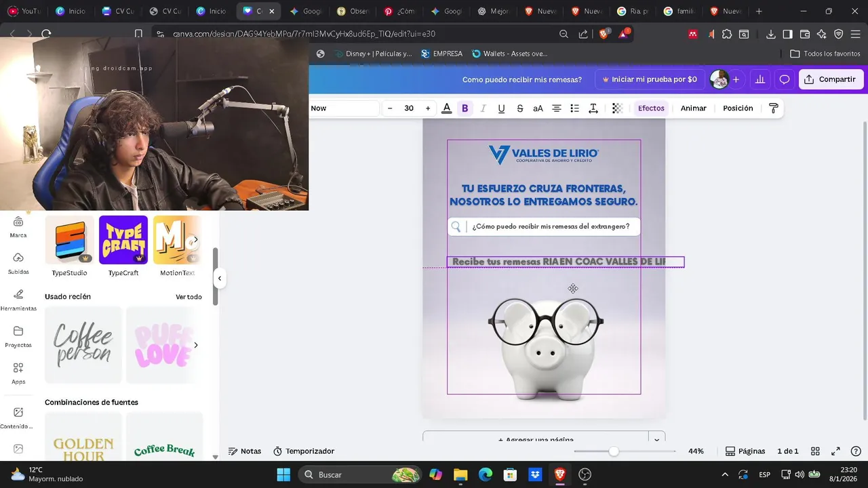Select the Coffee Break font combination

[x=164, y=437]
